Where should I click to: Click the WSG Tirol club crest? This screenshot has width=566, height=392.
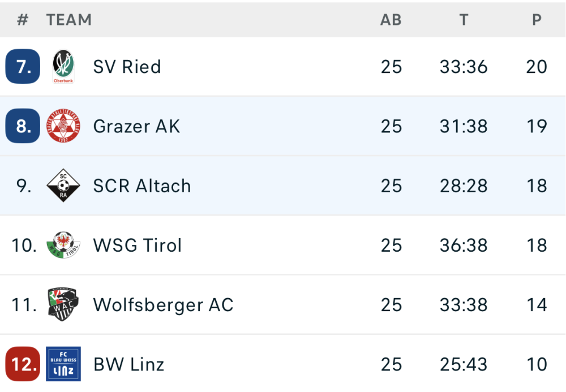pos(63,245)
